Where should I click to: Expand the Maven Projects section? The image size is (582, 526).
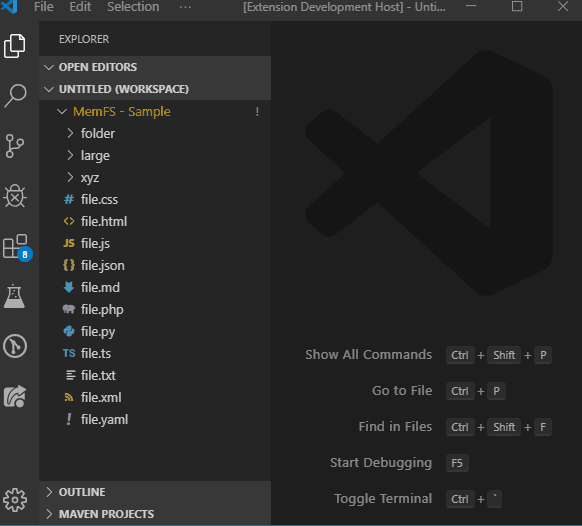[x=49, y=514]
